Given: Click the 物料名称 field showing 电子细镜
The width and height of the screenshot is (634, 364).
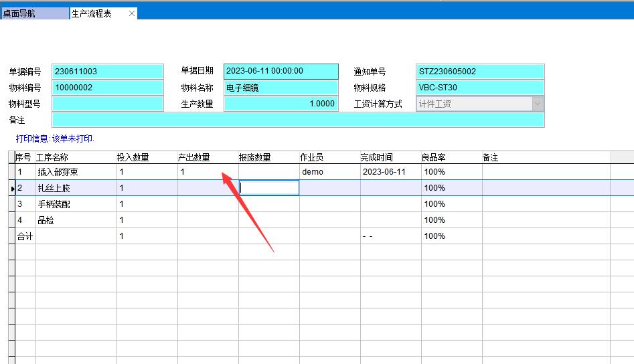Looking at the screenshot, I should pyautogui.click(x=281, y=88).
